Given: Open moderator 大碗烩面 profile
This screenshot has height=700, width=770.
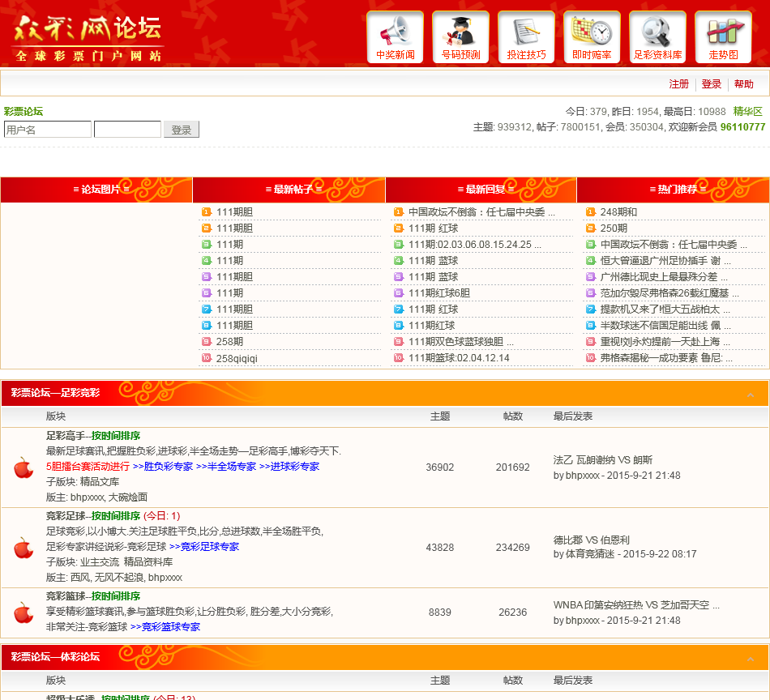Looking at the screenshot, I should (x=128, y=497).
